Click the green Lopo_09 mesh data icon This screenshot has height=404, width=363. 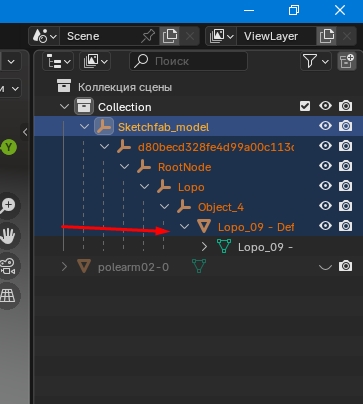(x=224, y=246)
